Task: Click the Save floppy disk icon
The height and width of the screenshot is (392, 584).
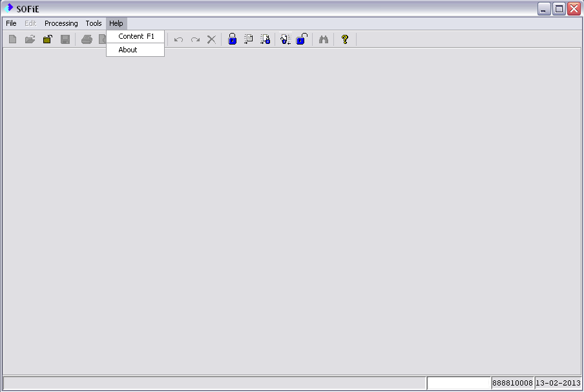Action: 65,39
